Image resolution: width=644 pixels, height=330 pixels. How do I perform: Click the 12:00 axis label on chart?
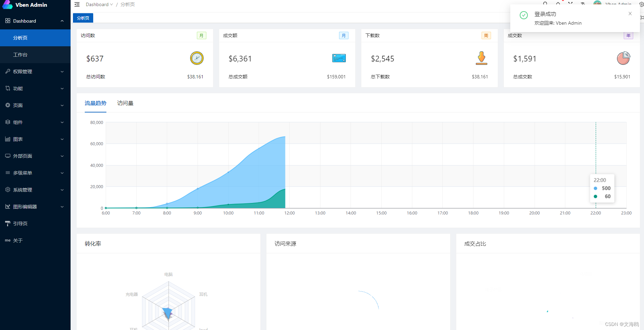[x=289, y=213]
